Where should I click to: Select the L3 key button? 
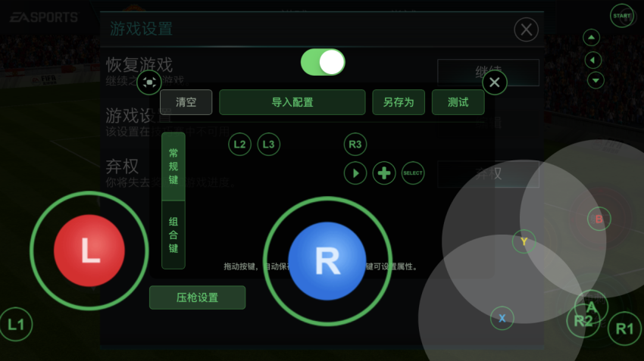coord(269,145)
